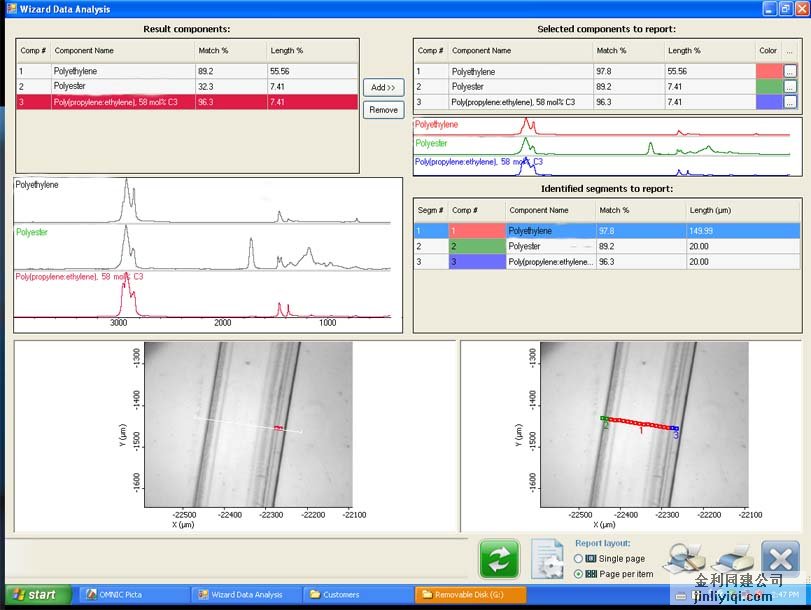811x610 pixels.
Task: Open color picker button for Polyester row
Action: [789, 87]
